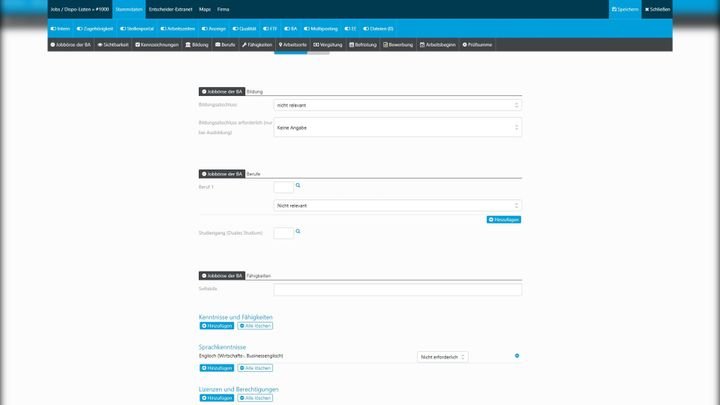Click Hinzufügen under Kenntnisse und Fähigkeiten
The width and height of the screenshot is (720, 405).
217,326
